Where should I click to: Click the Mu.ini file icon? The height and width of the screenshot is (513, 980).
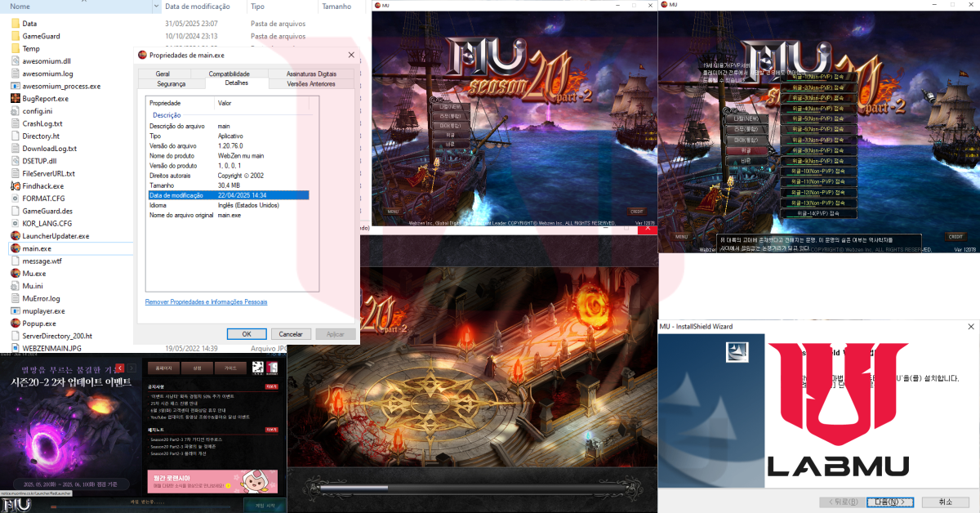coord(16,286)
